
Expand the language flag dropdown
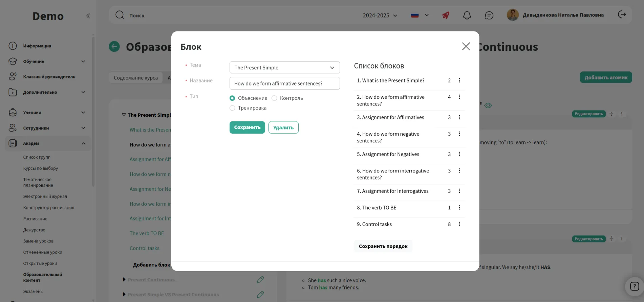(420, 15)
